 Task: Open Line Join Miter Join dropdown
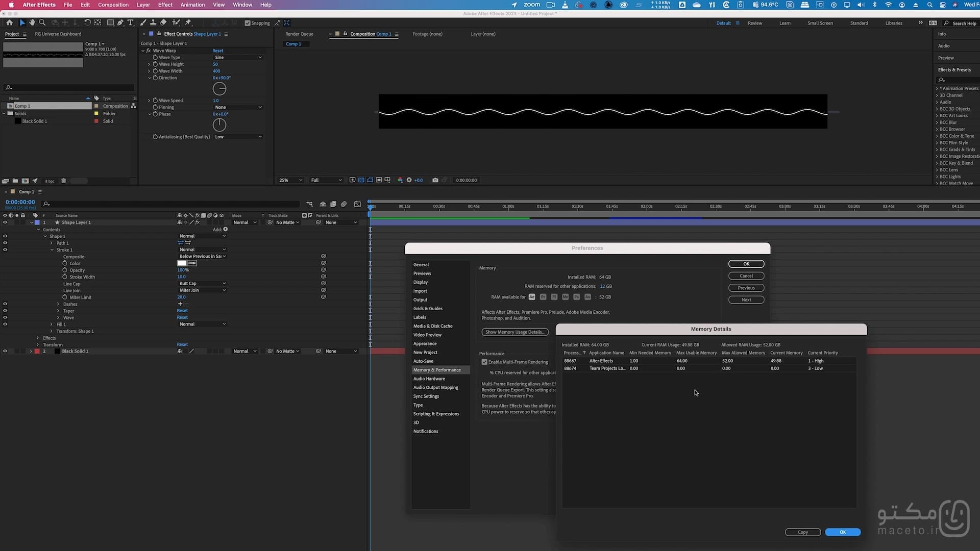coord(202,290)
